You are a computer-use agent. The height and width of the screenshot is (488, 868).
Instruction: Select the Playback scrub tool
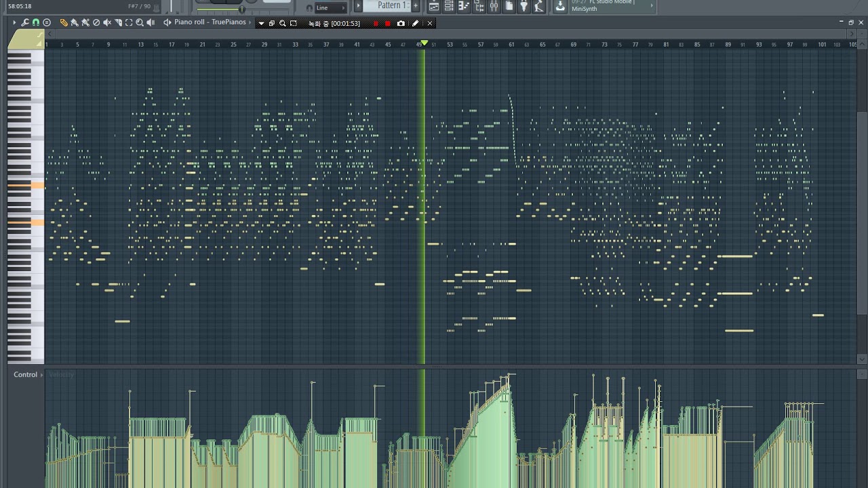(x=151, y=22)
